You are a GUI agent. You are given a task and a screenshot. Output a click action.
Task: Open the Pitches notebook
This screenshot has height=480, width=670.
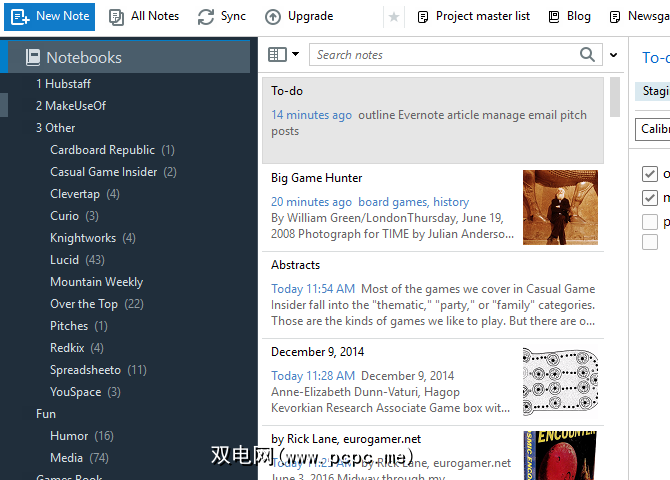[79, 326]
